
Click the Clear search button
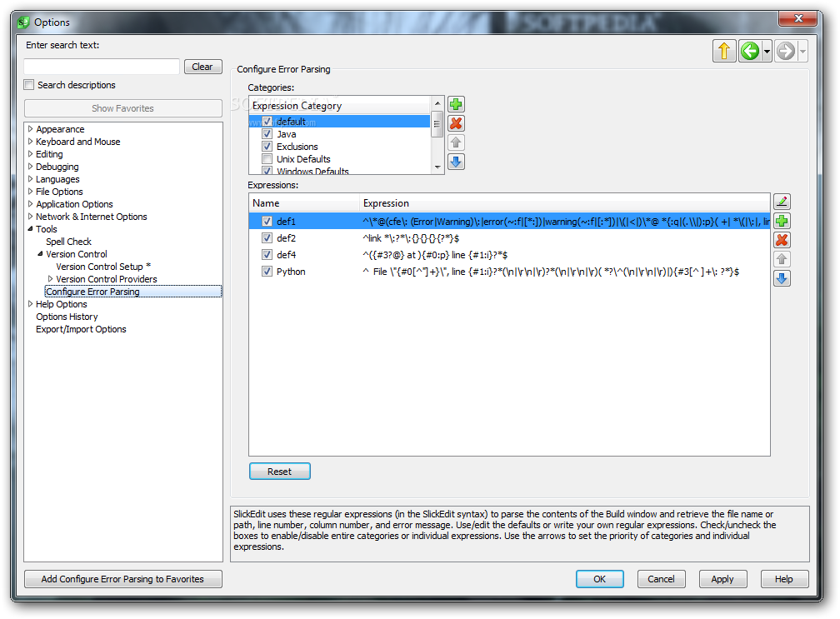point(202,67)
